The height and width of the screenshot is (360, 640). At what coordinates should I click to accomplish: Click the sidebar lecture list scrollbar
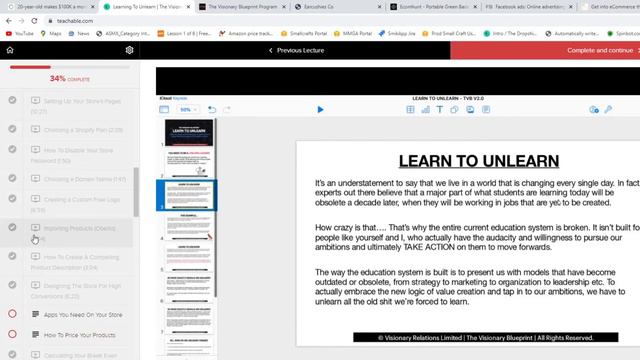136,192
